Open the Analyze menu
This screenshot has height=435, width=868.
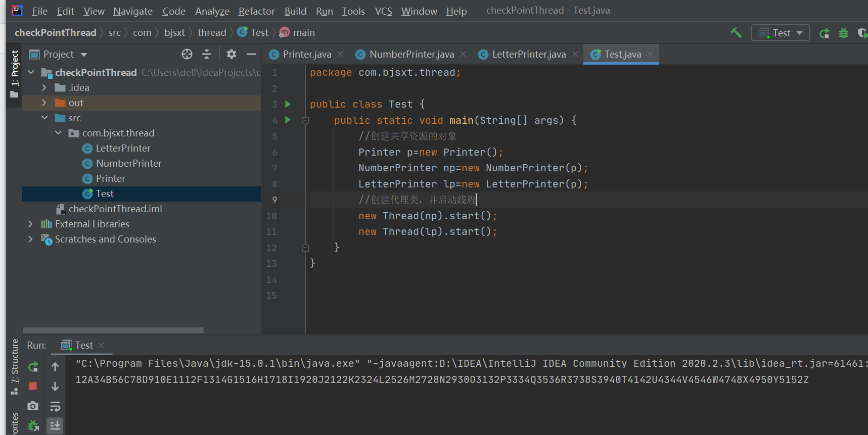point(212,11)
